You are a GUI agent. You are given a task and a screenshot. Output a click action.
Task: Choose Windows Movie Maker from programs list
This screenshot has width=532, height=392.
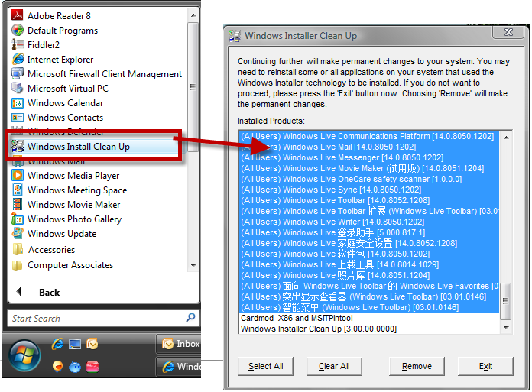pos(73,205)
